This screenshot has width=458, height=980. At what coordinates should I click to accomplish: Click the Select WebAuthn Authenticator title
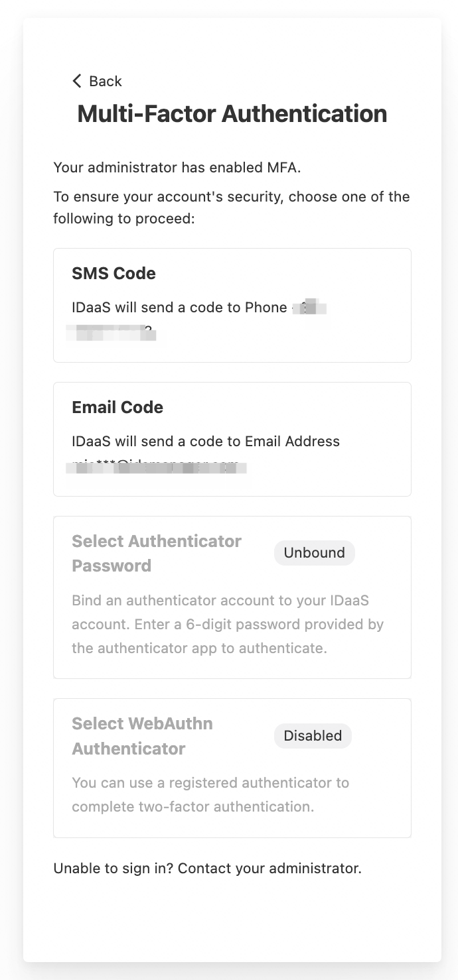pos(142,736)
